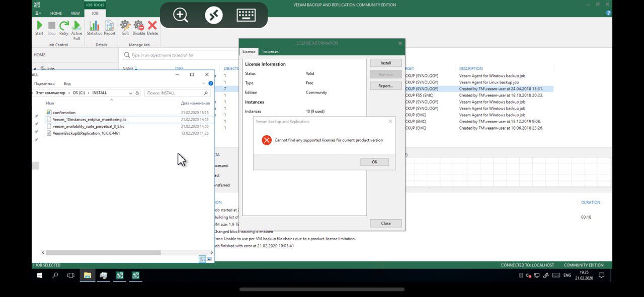Viewport: 644px width, 297px height.
Task: Click the Retry job icon
Action: (64, 26)
